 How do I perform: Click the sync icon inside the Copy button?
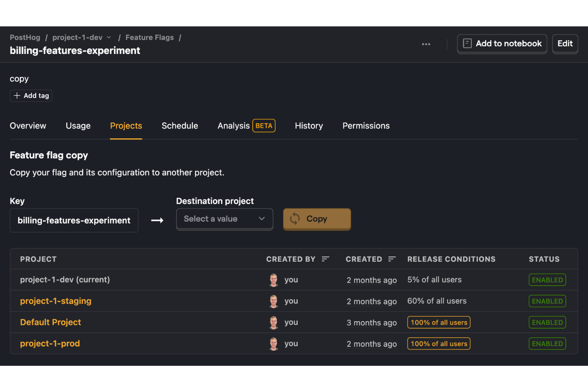pos(295,219)
